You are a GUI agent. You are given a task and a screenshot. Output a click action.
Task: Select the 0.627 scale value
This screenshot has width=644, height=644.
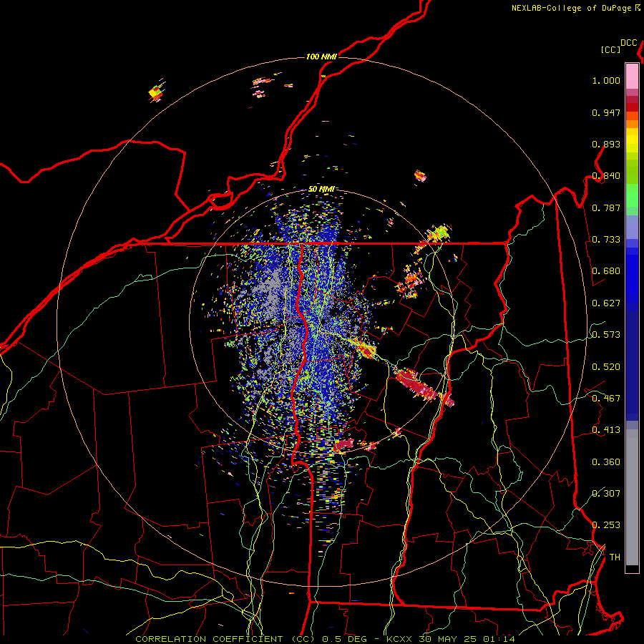(x=606, y=303)
